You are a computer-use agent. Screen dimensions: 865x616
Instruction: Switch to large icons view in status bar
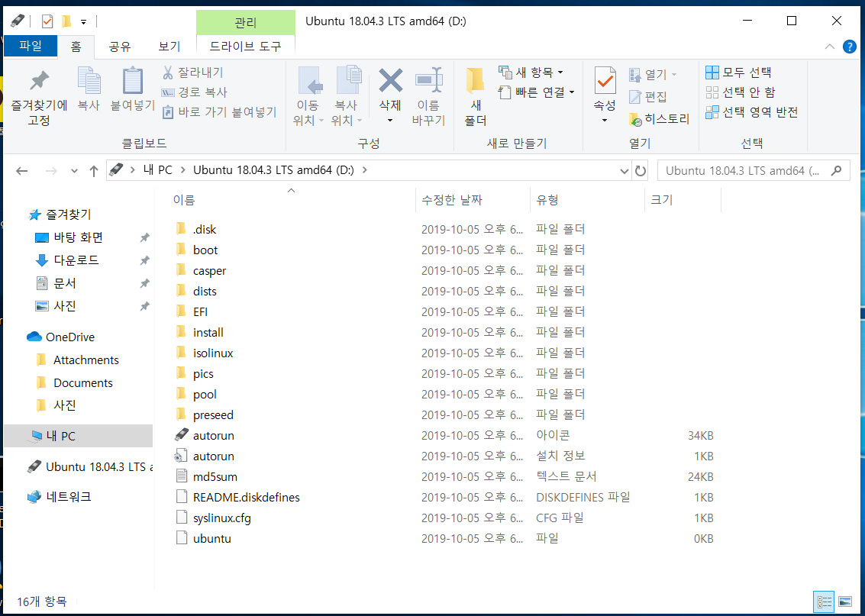(844, 601)
